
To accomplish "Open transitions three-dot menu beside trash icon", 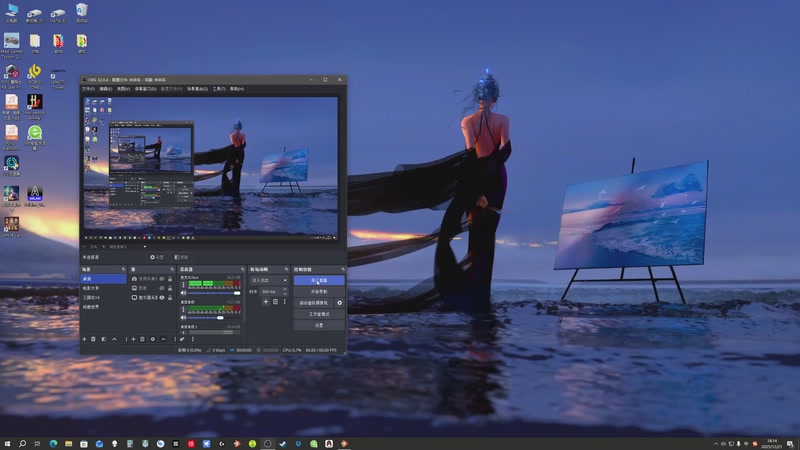I will coord(285,302).
